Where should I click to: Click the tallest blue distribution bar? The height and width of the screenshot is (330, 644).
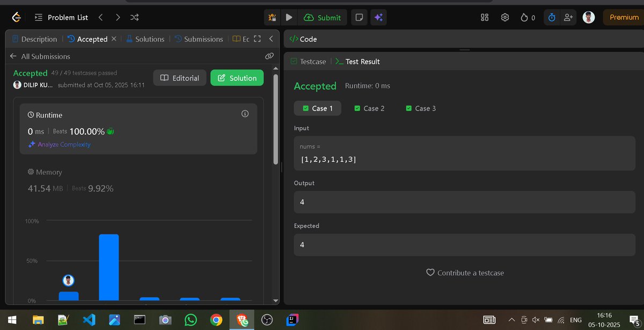(109, 267)
